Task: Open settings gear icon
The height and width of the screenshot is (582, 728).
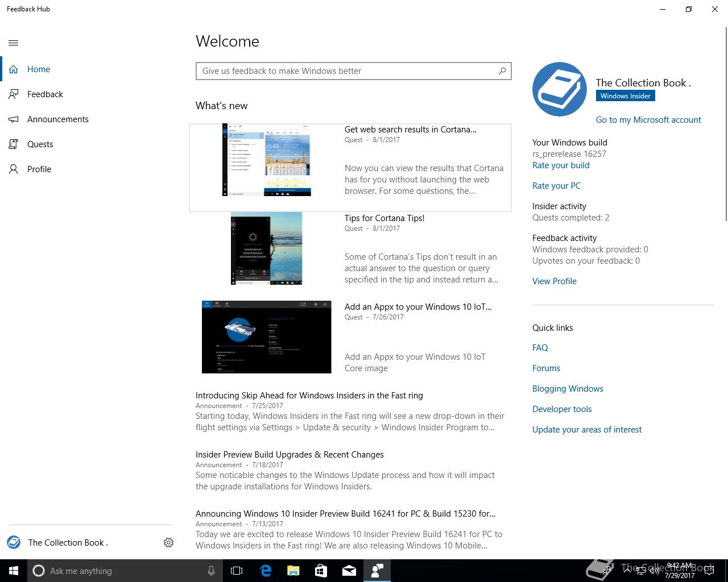Action: (x=168, y=543)
